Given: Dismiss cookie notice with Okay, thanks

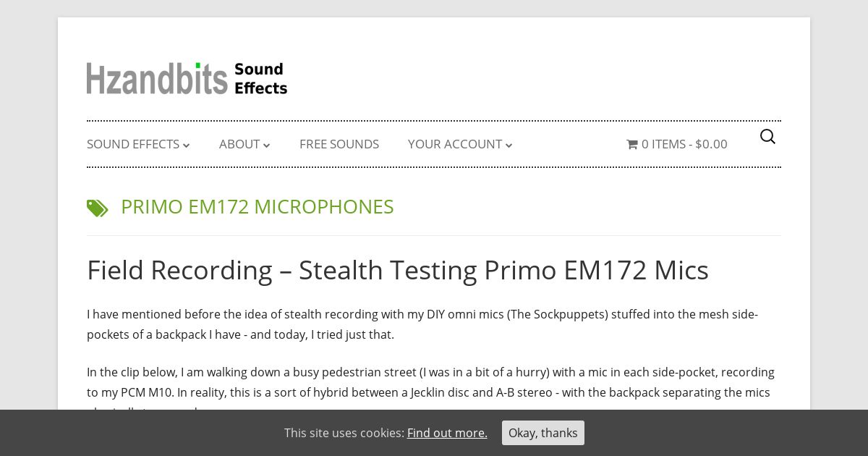Looking at the screenshot, I should pos(543,433).
